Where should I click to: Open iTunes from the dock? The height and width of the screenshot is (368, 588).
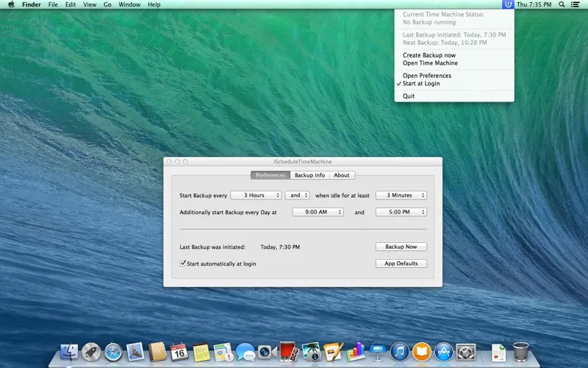pyautogui.click(x=399, y=352)
